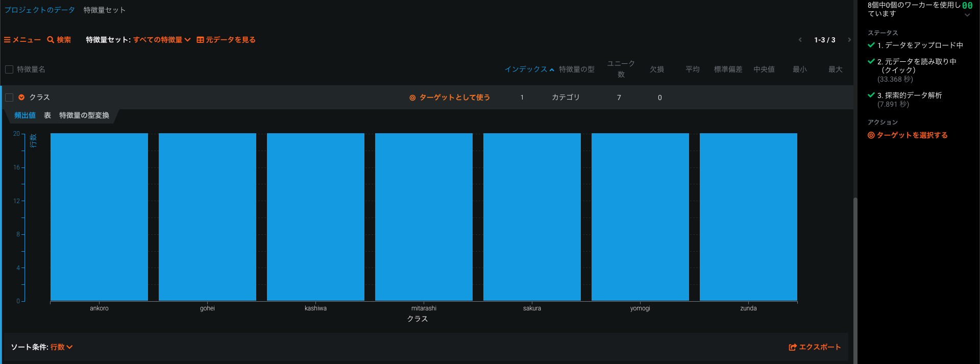Image resolution: width=980 pixels, height=364 pixels.
Task: Click ターゲットとして使う for クラス
Action: (x=450, y=98)
